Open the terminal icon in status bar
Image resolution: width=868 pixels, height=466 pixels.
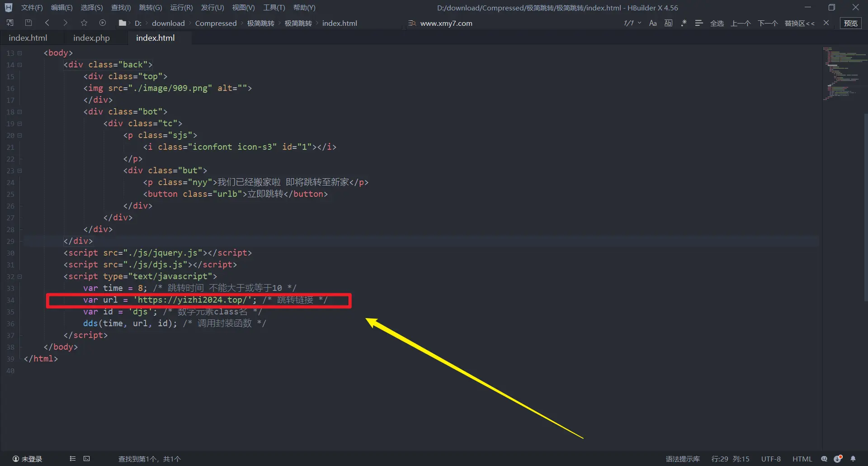tap(87, 459)
